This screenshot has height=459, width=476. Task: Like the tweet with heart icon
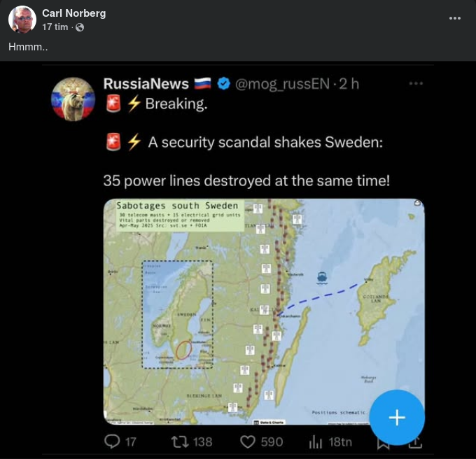pos(248,442)
